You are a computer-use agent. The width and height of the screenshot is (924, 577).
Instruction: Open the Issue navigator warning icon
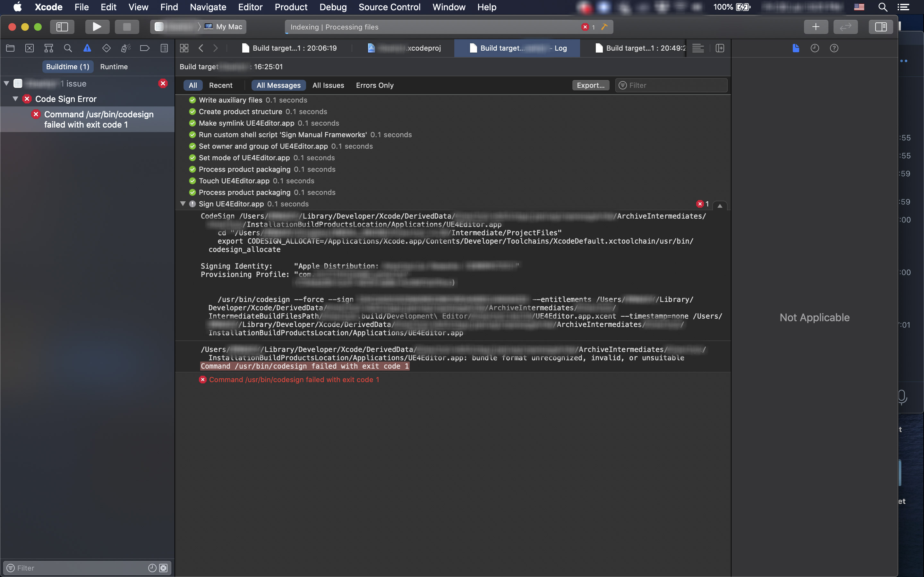click(87, 48)
